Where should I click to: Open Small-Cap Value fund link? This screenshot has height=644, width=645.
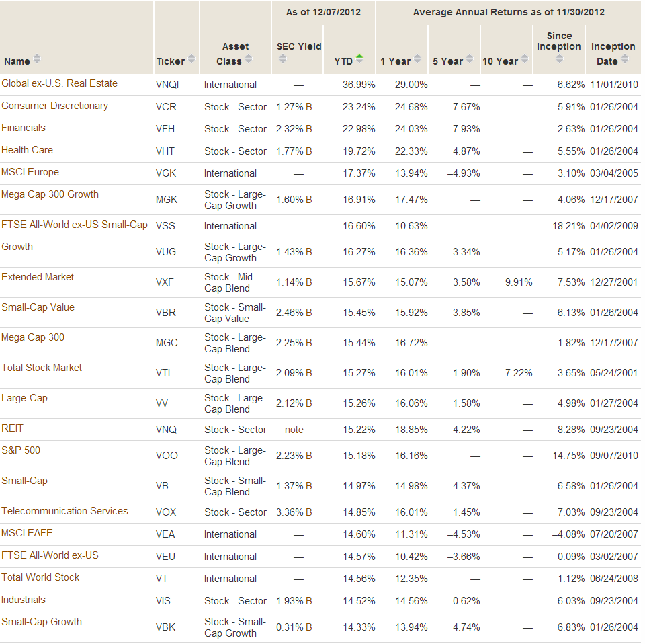click(38, 307)
